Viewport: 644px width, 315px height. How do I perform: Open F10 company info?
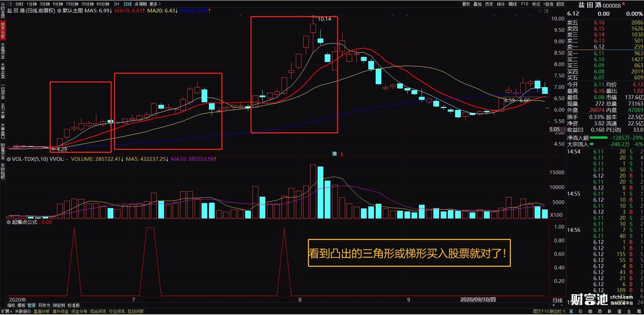[x=525, y=4]
